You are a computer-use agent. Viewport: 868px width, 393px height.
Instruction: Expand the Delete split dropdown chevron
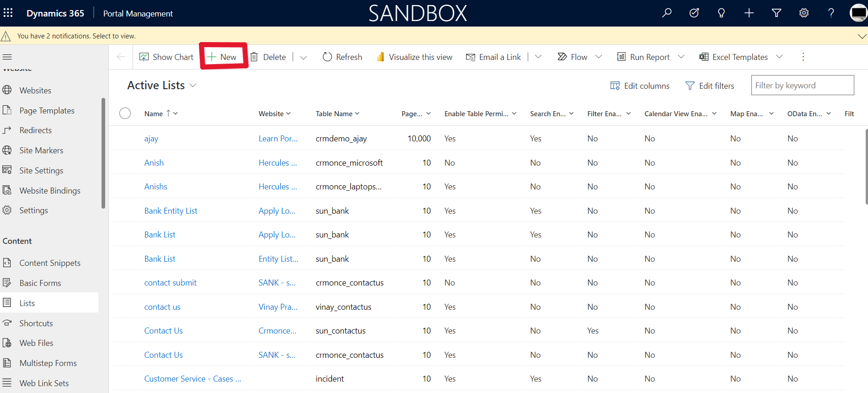[x=303, y=57]
